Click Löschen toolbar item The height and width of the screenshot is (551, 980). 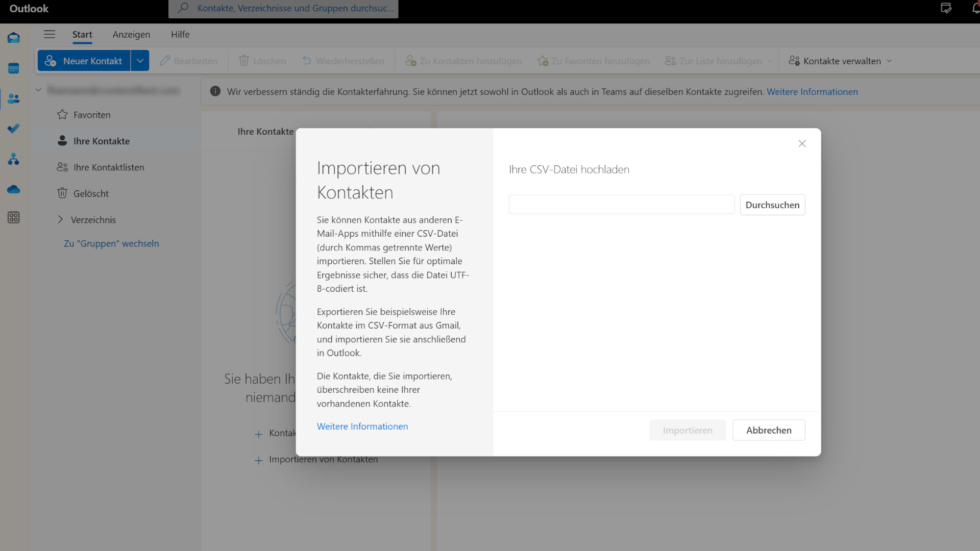click(x=262, y=61)
